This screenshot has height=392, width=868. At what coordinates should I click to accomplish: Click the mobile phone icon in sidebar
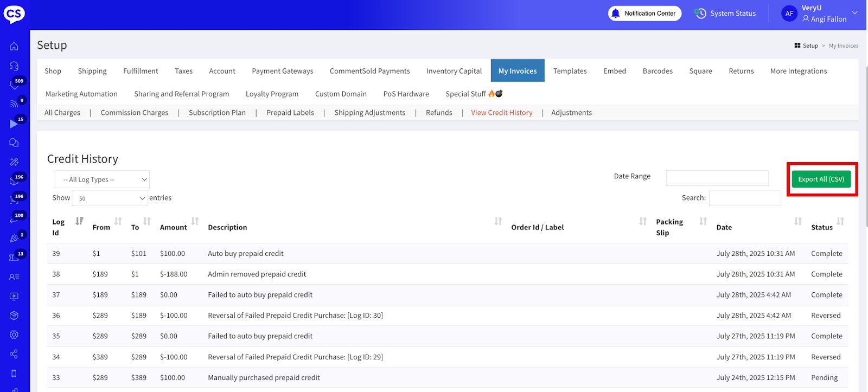pyautogui.click(x=14, y=374)
